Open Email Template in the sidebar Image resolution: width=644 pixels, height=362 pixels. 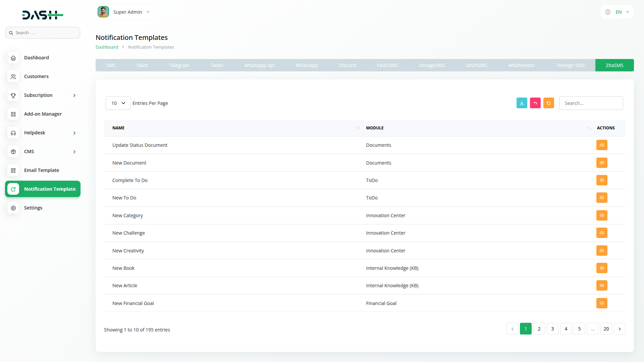click(41, 170)
